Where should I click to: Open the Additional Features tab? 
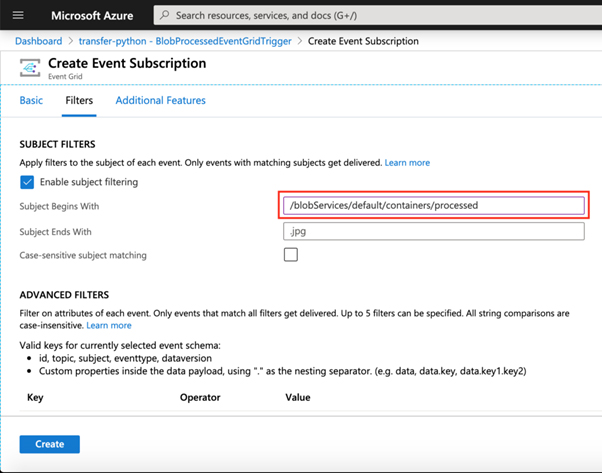(160, 100)
